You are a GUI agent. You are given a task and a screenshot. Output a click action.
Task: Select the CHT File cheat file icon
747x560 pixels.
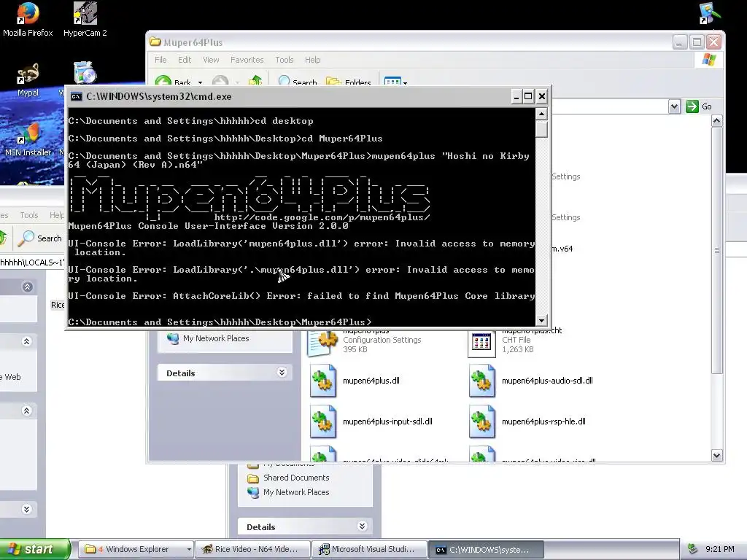481,343
